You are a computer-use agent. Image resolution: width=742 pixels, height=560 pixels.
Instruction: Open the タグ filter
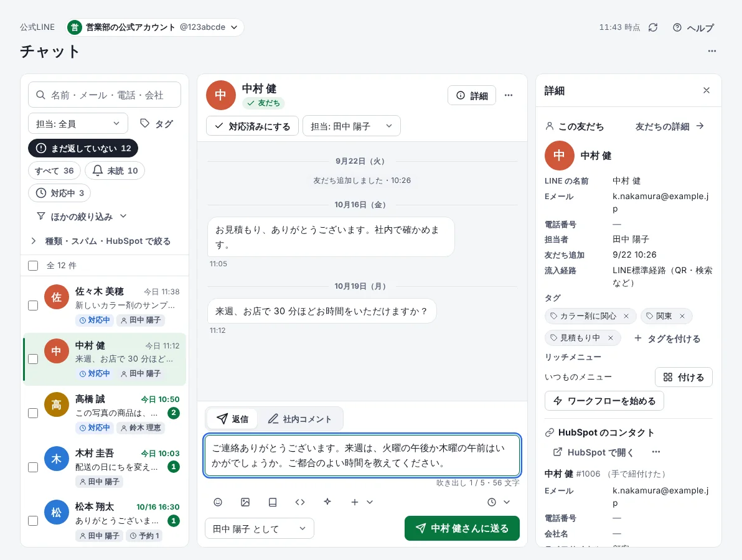click(157, 124)
